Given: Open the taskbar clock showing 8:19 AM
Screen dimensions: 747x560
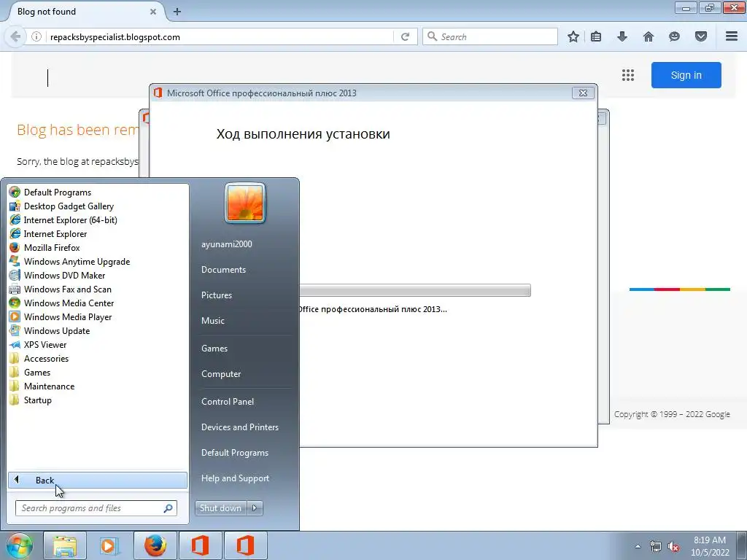Looking at the screenshot, I should [710, 546].
